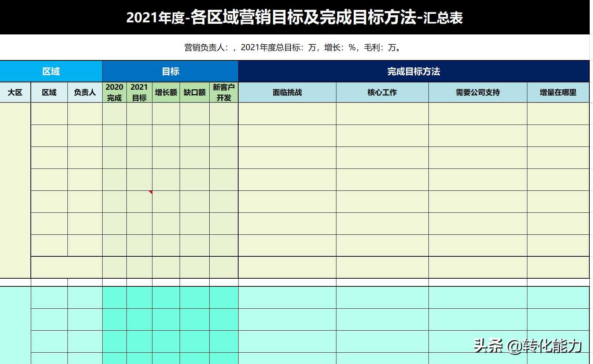Click the 面临挑战 column header

287,92
